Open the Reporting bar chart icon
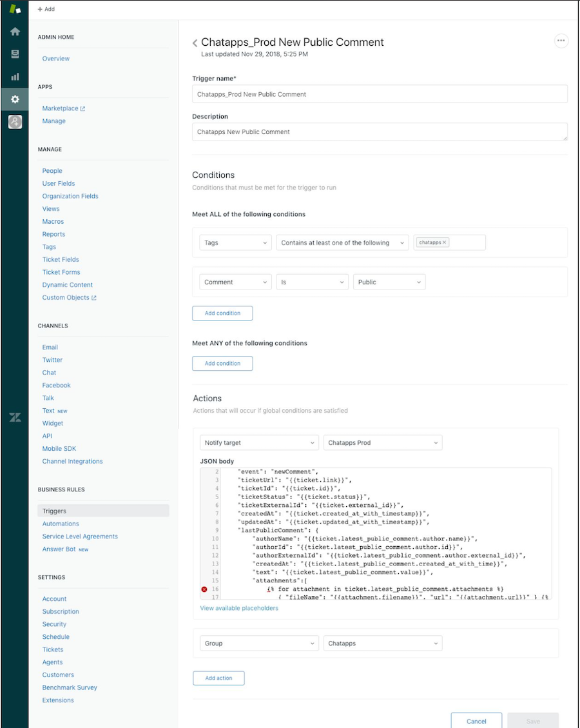Image resolution: width=580 pixels, height=728 pixels. [15, 77]
